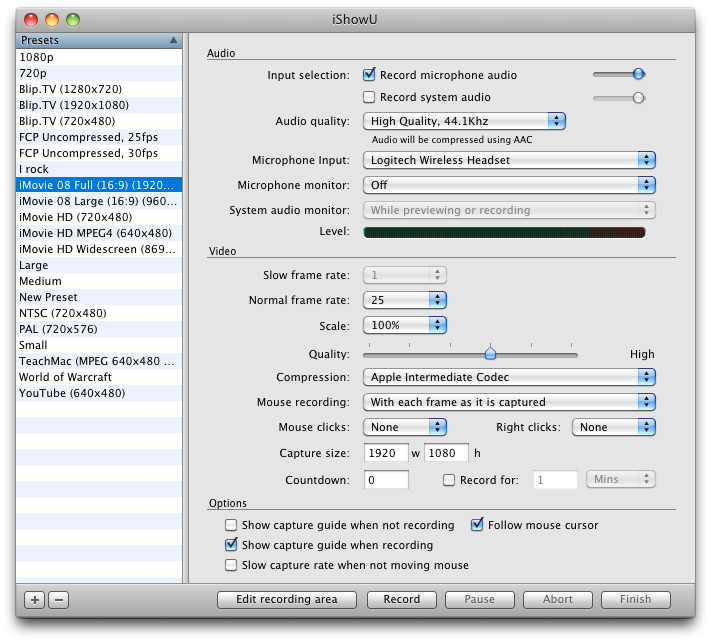
Task: Choose the 1080p preset in list
Action: pos(35,57)
